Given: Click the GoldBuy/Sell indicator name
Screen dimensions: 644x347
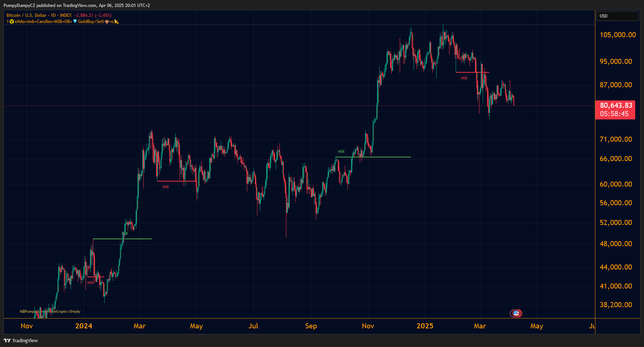Looking at the screenshot, I should point(91,22).
